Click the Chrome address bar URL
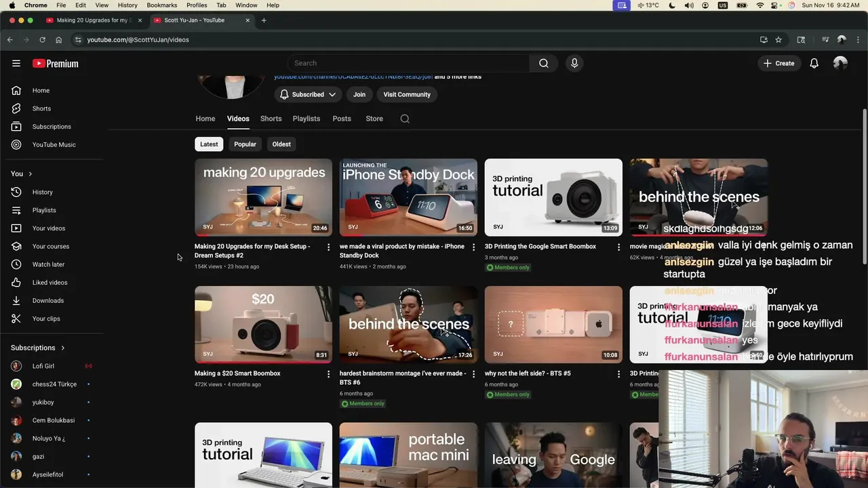The width and height of the screenshot is (868, 488). (138, 40)
